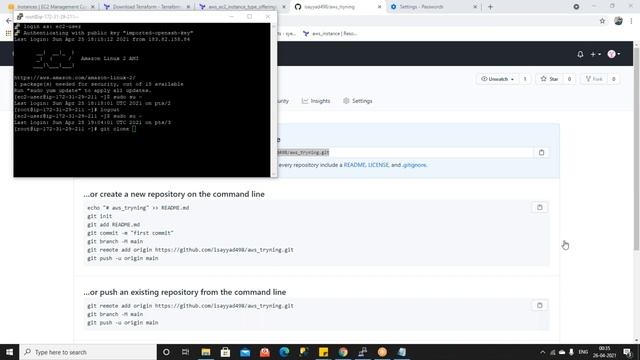Viewport: 640px width, 360px height.
Task: Open Task View on the taskbar
Action: coord(185,352)
